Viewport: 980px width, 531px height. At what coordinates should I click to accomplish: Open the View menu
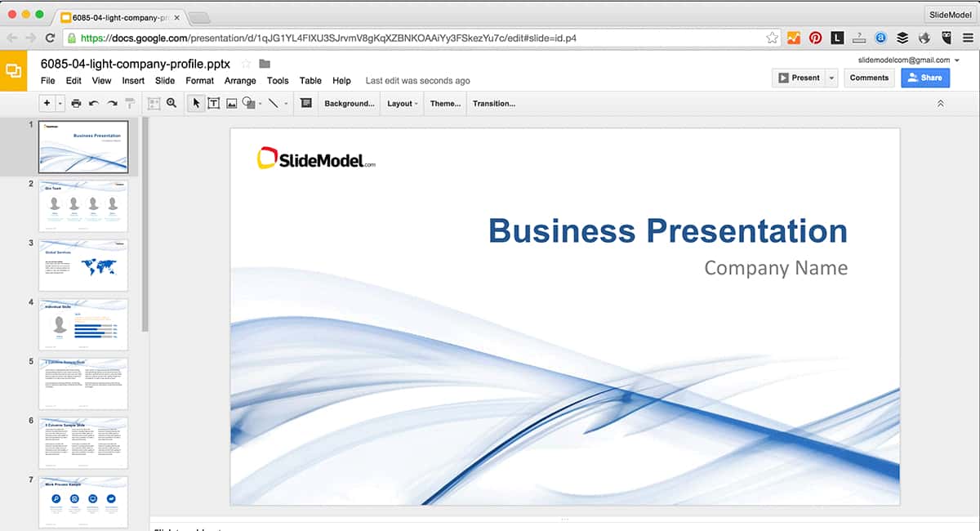101,81
